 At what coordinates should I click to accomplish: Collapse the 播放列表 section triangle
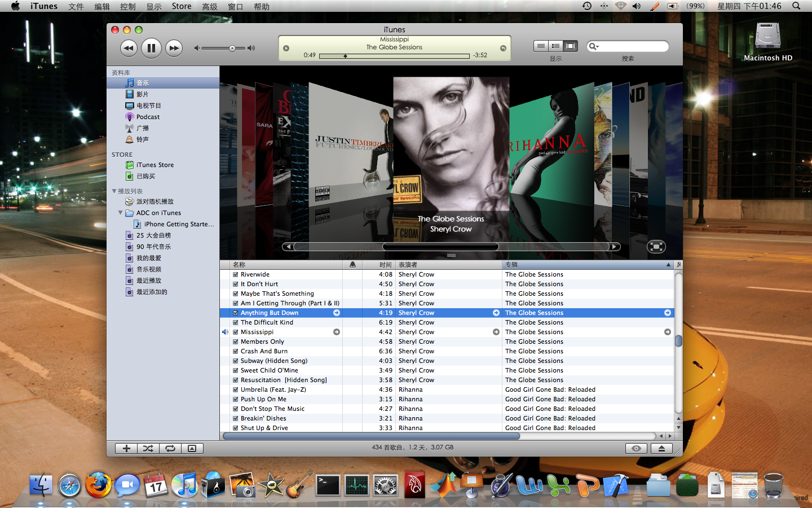point(114,191)
